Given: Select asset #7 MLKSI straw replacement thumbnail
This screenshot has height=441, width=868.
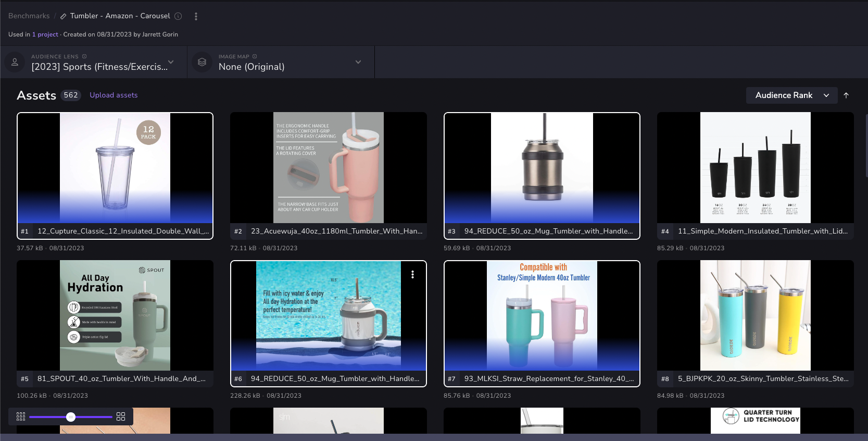Looking at the screenshot, I should pos(542,316).
